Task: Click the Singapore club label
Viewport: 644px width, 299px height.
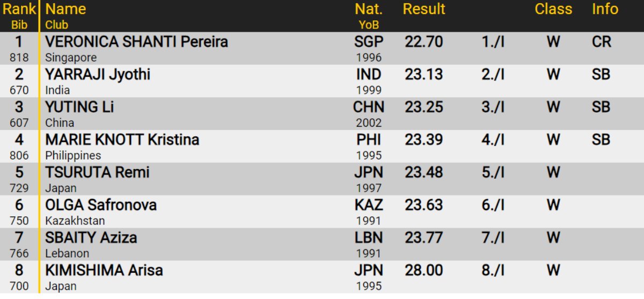Action: point(71,57)
